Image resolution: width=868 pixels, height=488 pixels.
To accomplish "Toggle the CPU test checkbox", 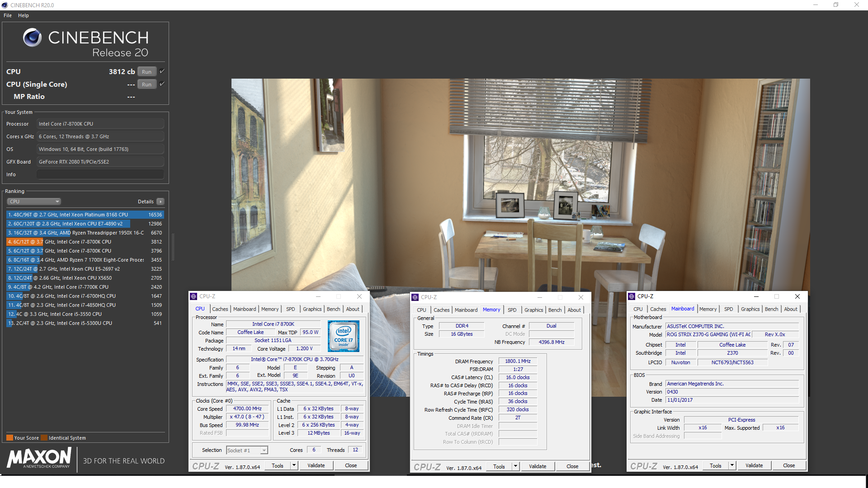I will [x=162, y=71].
